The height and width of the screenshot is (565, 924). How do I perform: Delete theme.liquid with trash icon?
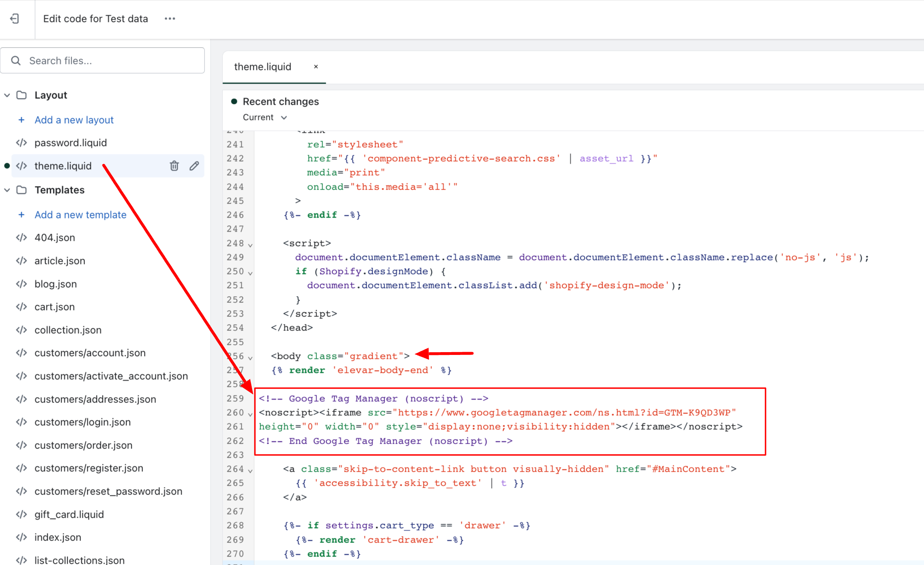pos(174,166)
